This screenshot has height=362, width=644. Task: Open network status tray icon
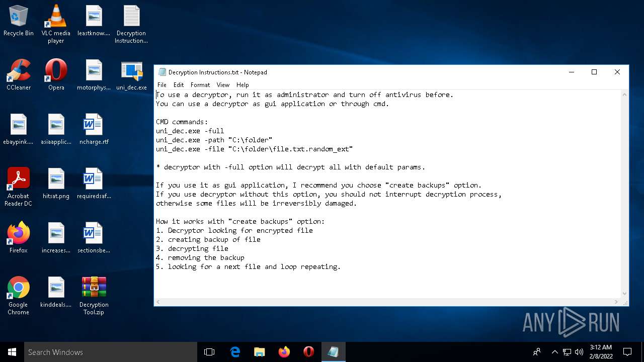[x=567, y=352]
